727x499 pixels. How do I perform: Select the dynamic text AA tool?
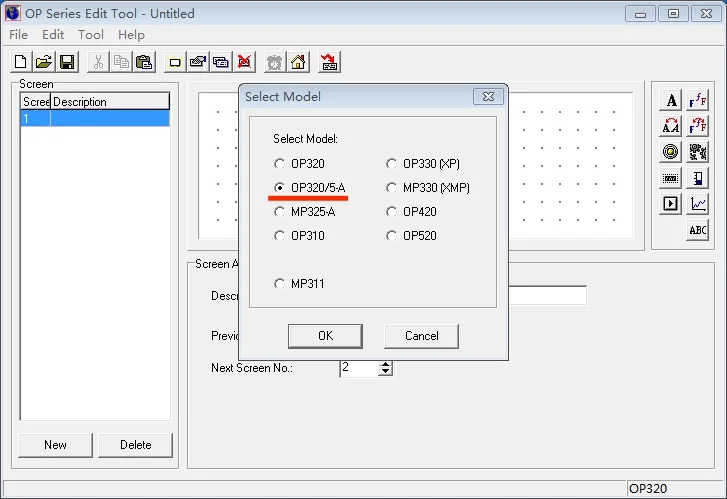[670, 126]
